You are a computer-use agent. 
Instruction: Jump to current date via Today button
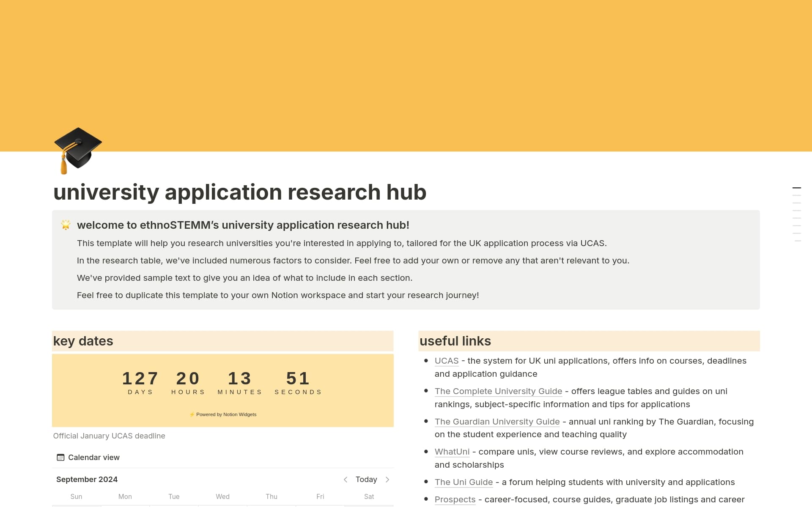click(x=365, y=480)
